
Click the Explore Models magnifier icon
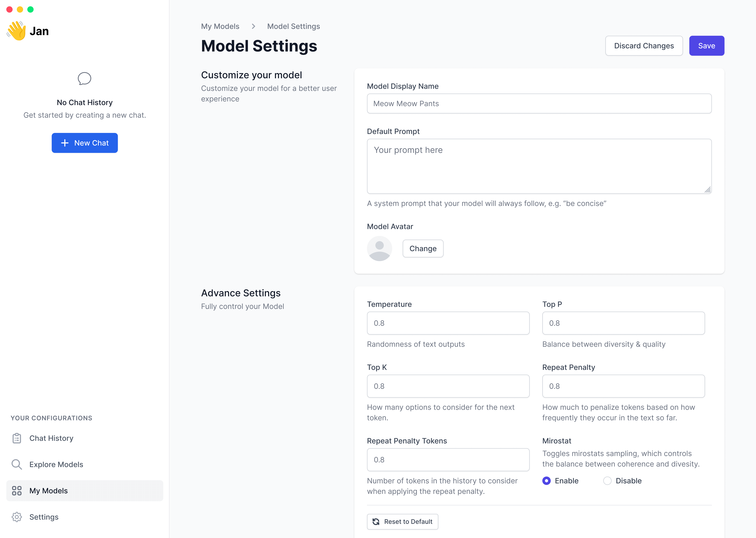[x=17, y=464]
